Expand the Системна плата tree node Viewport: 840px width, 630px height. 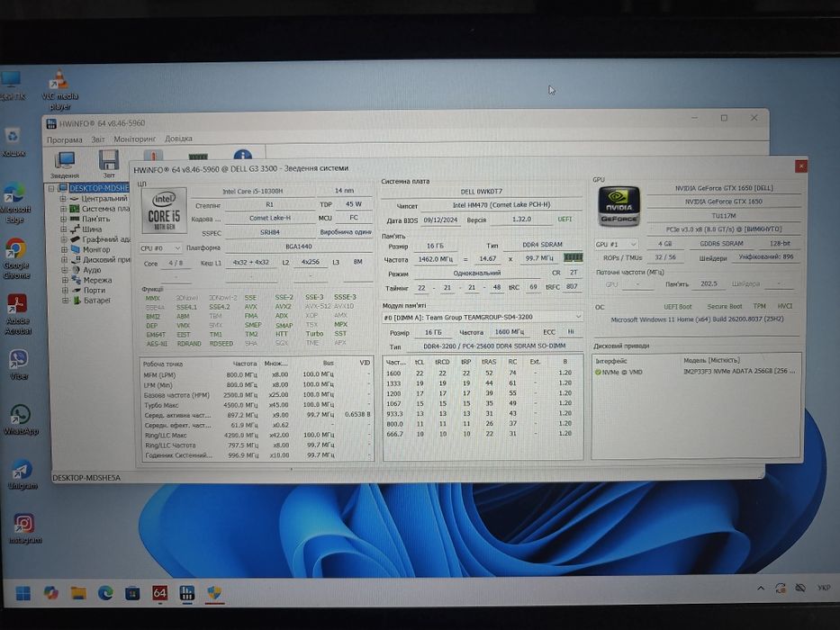[x=63, y=209]
